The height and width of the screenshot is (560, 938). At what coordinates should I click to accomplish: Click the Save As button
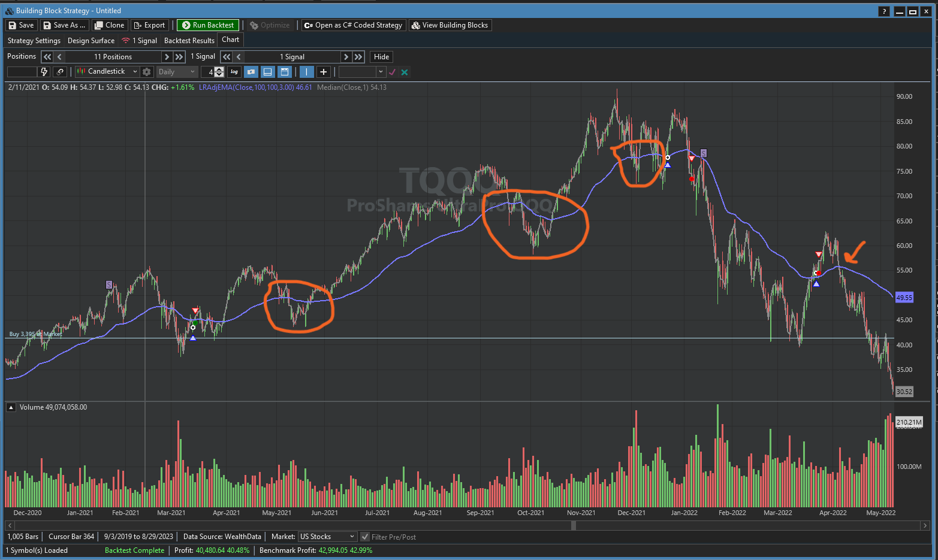click(65, 25)
